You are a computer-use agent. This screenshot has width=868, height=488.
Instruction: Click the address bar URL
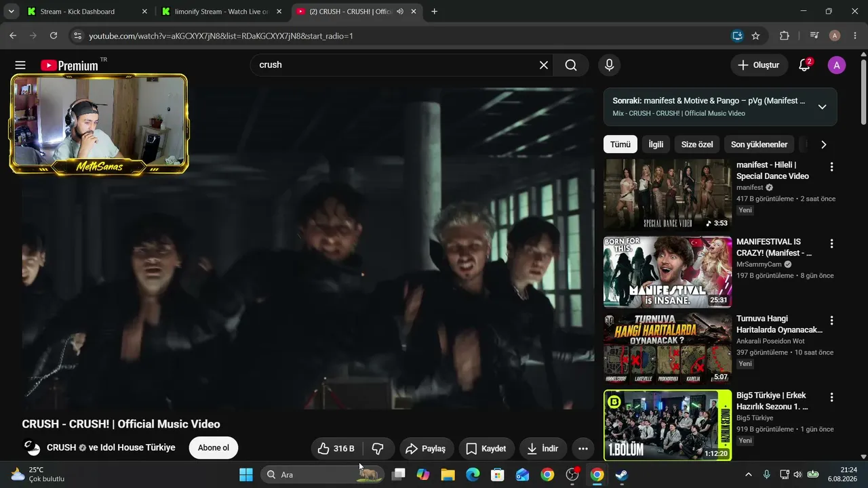(221, 36)
